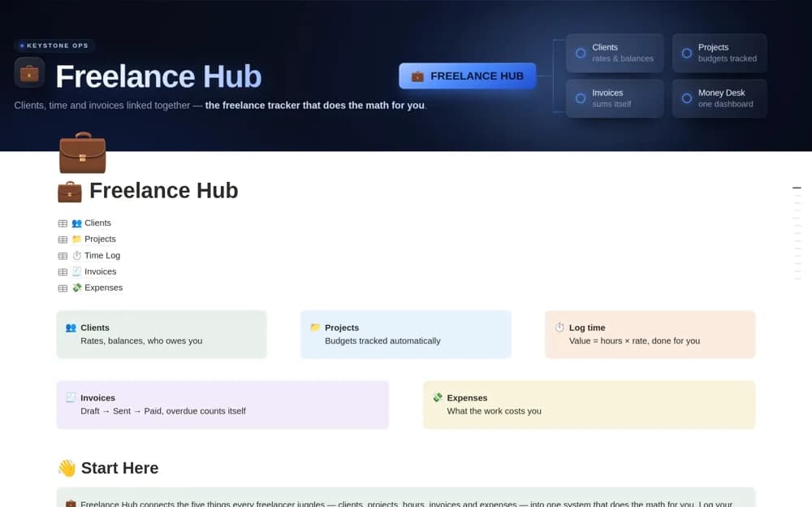The height and width of the screenshot is (507, 812).
Task: Click the blue FREELANCE HUB banner button
Action: pyautogui.click(x=467, y=76)
